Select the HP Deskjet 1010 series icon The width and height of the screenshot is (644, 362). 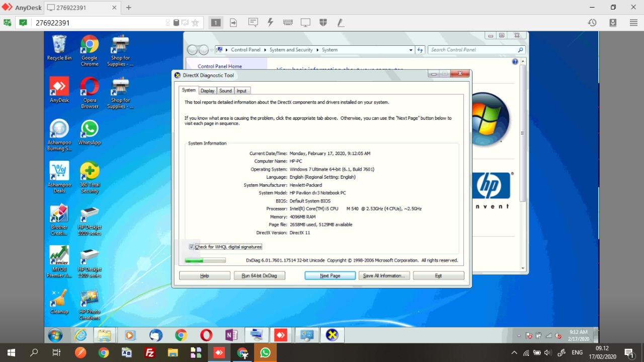pyautogui.click(x=90, y=220)
